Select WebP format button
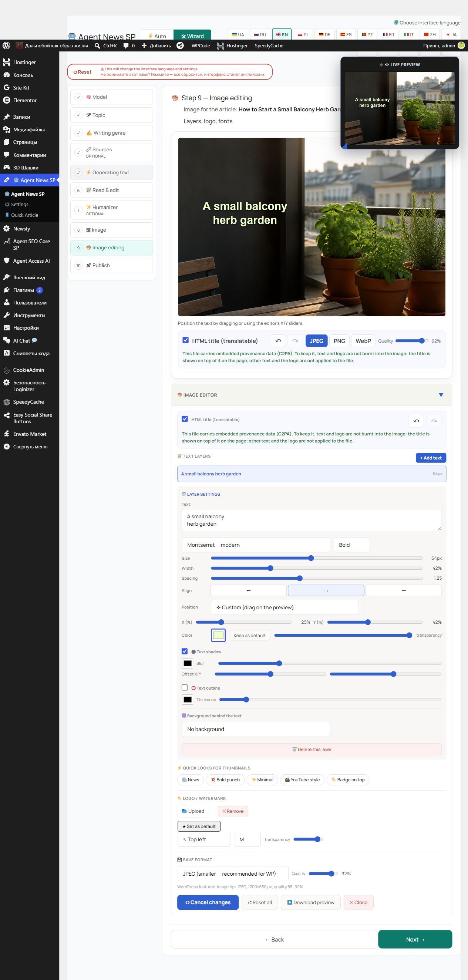Viewport: 468px width, 980px height. pyautogui.click(x=363, y=341)
